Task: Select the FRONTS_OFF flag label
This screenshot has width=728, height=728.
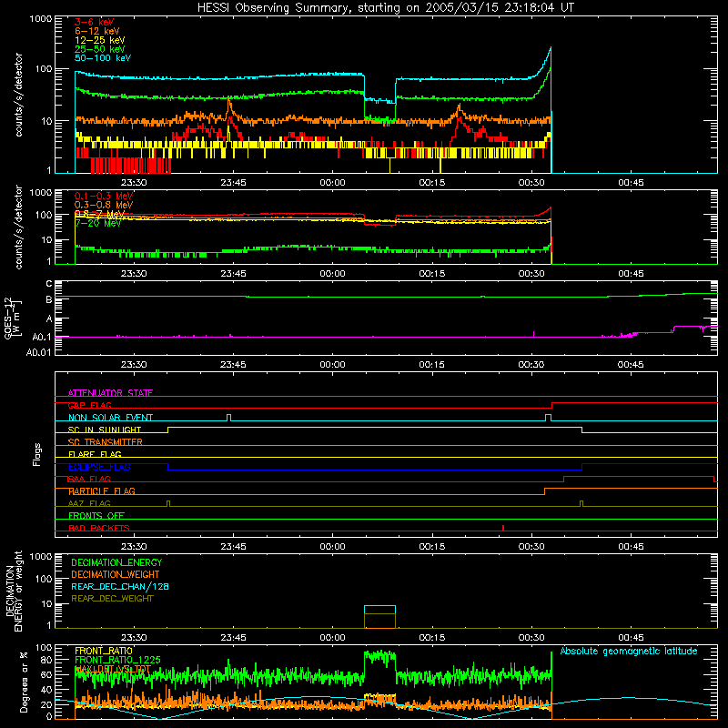Action: [x=96, y=515]
